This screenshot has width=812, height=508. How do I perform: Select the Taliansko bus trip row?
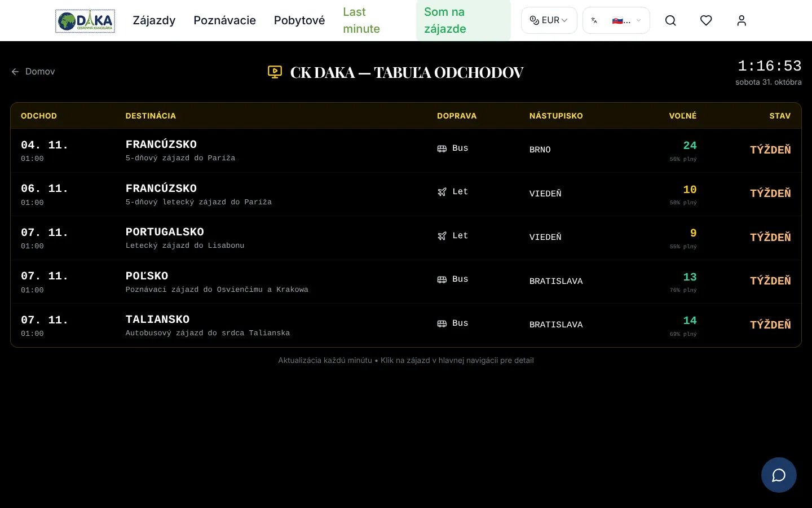(406, 326)
